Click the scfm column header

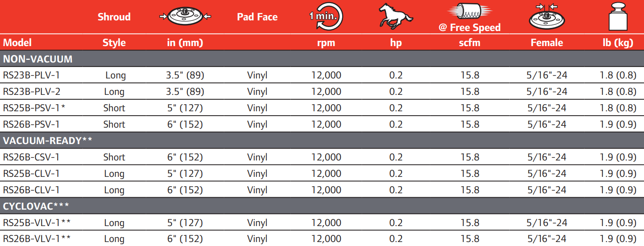click(470, 43)
